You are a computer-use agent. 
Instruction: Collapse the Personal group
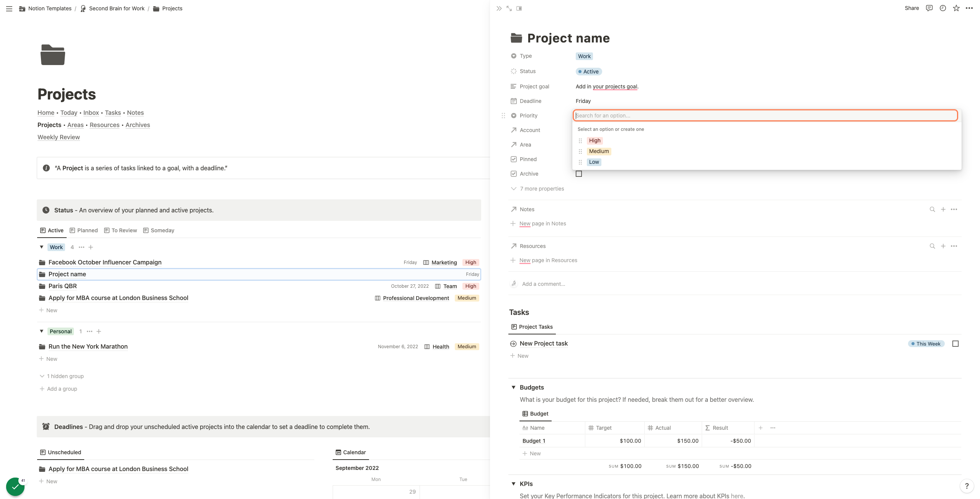(41, 331)
